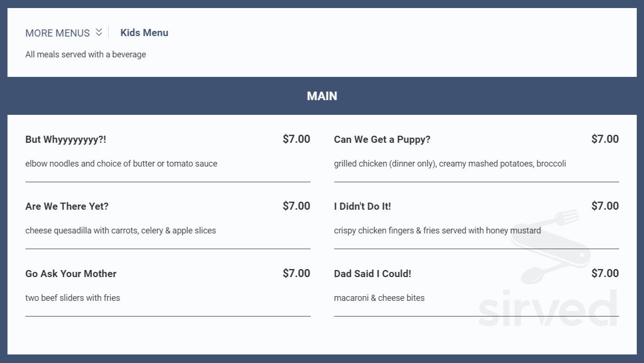
Task: Click the $7.00 price beside 'But Whyyyyyyyy?!'
Action: click(x=296, y=139)
